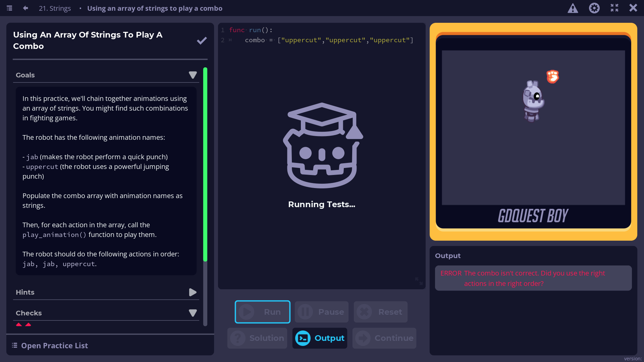Click the close X icon
Viewport: 644px width, 362px height.
[633, 8]
